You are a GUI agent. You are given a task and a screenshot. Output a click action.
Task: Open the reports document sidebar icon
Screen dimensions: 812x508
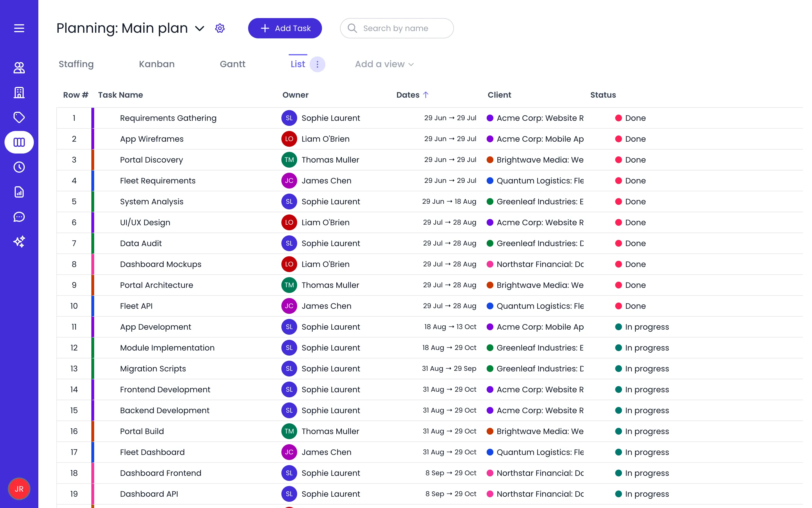19,192
